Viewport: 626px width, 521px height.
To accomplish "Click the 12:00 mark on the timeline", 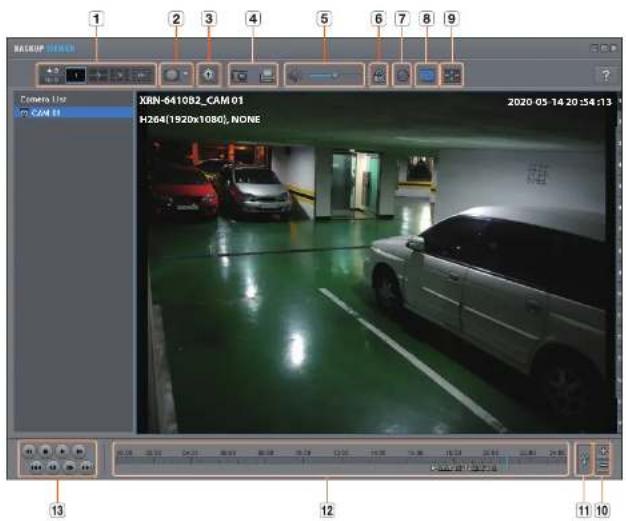I will coord(341,453).
